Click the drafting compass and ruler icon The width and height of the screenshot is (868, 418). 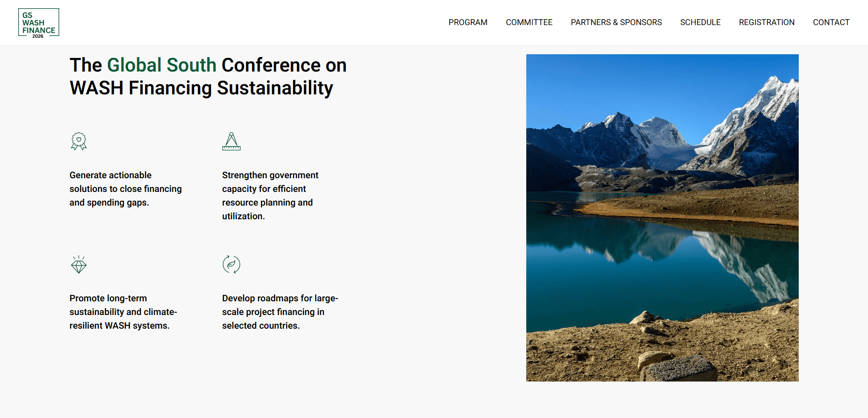click(231, 141)
